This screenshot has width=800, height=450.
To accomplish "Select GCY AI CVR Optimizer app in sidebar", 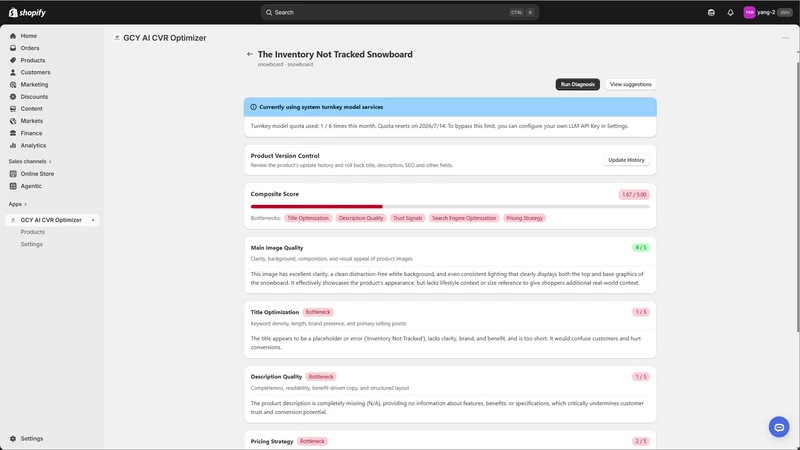I will [52, 220].
